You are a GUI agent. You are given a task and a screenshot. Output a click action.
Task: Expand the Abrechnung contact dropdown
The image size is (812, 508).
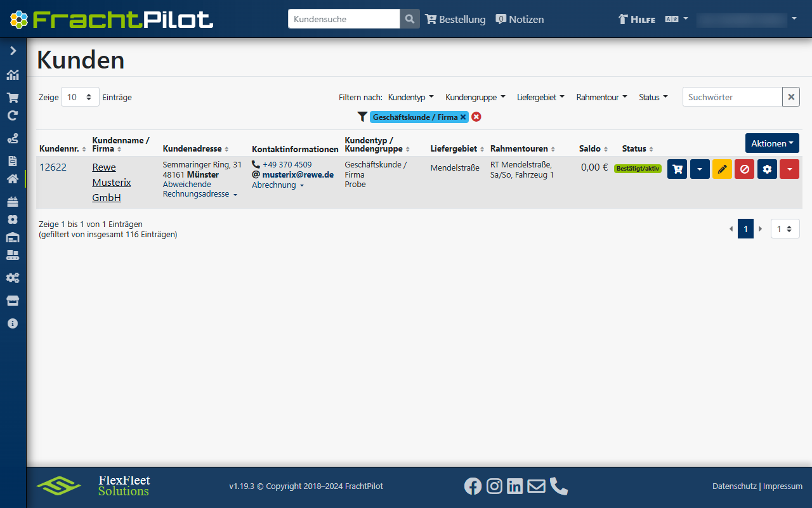point(278,185)
